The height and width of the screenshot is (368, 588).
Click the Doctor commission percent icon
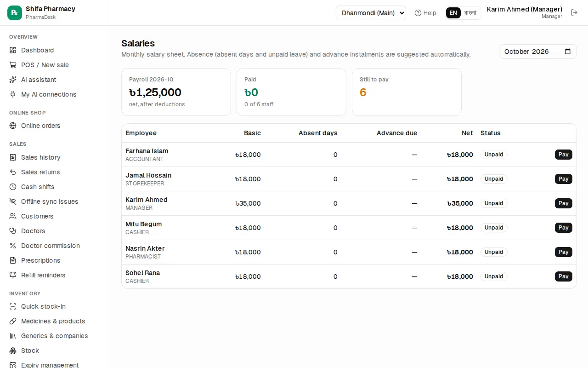pos(13,246)
